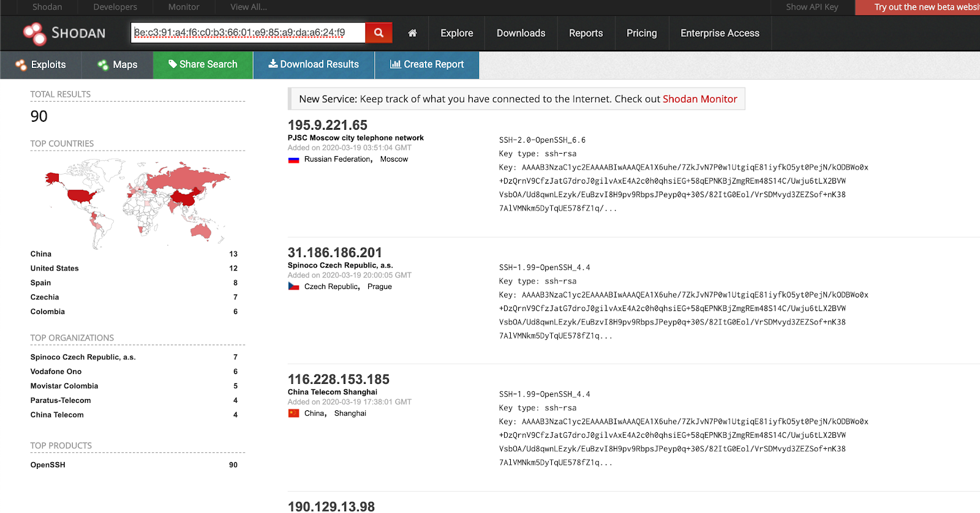Filter by China country link in result
980x513 pixels.
(x=314, y=413)
